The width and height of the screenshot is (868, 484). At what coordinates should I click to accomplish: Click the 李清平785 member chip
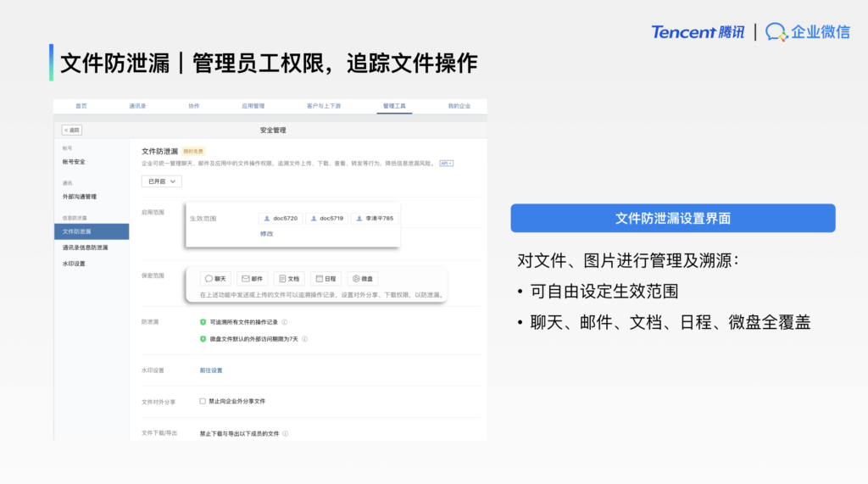click(375, 218)
